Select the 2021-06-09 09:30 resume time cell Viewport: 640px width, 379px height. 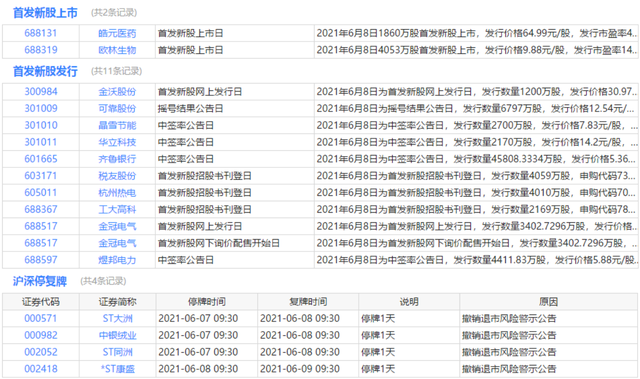(300, 369)
